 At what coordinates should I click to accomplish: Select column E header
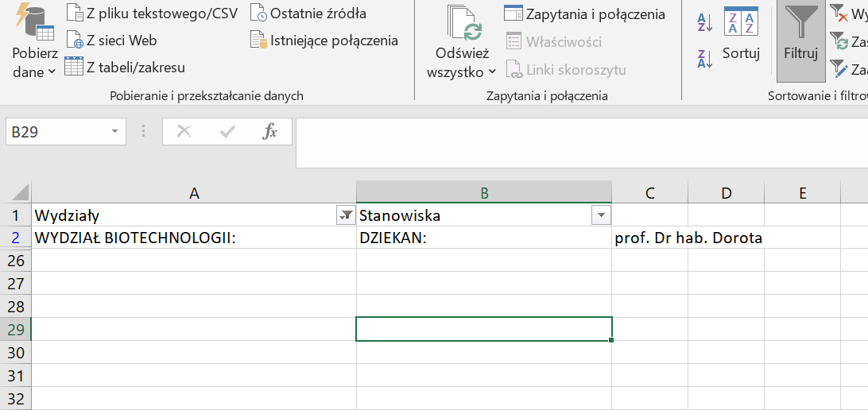(803, 192)
